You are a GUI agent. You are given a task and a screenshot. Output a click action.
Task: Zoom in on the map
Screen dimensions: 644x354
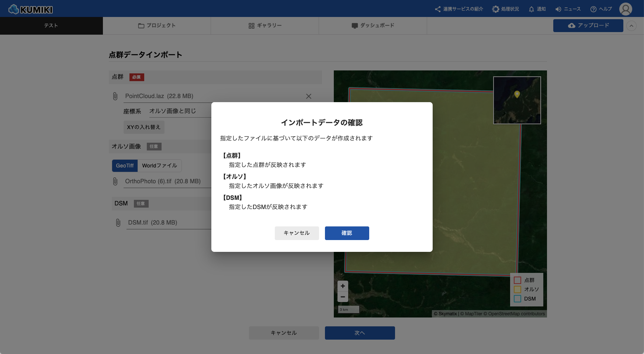click(343, 286)
